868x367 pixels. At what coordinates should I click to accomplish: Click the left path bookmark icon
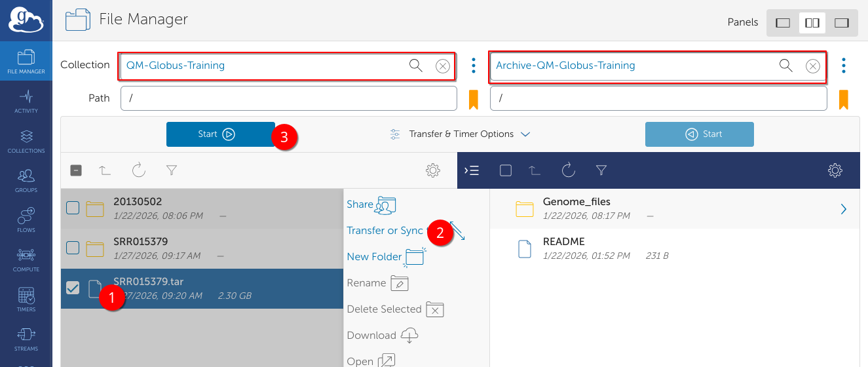click(x=473, y=99)
